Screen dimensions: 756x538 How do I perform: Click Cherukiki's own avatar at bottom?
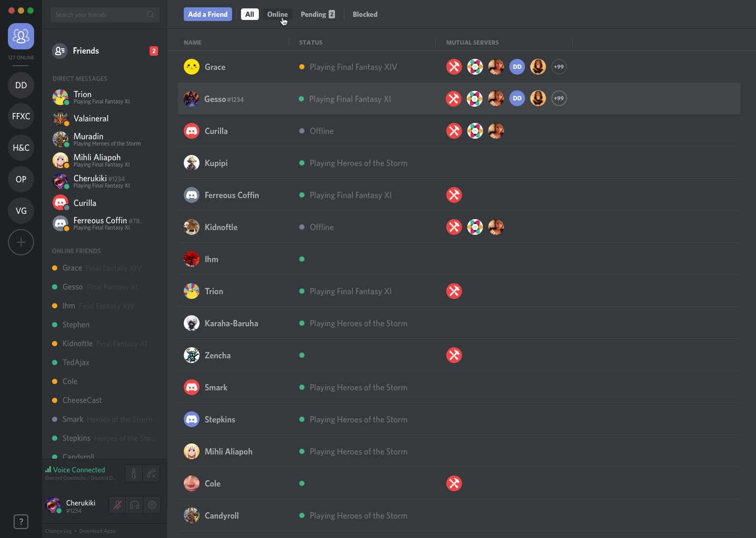[54, 505]
